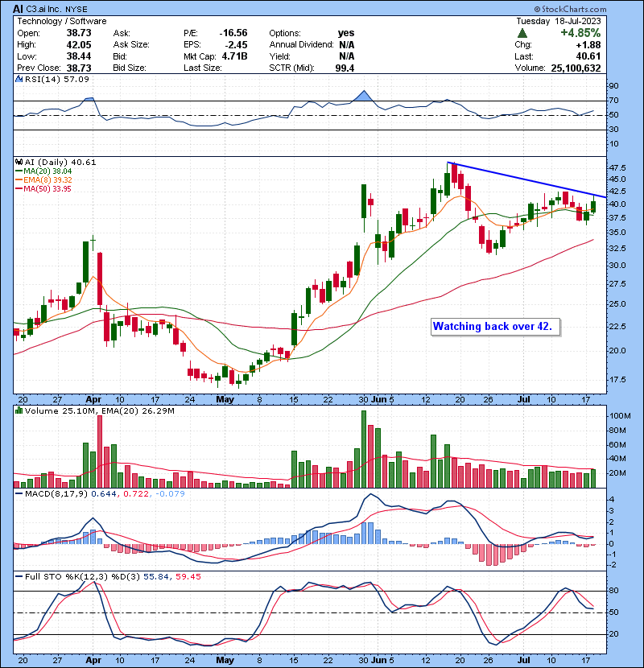The width and height of the screenshot is (644, 668).
Task: Click the Chg value +1.88
Action: tap(588, 45)
